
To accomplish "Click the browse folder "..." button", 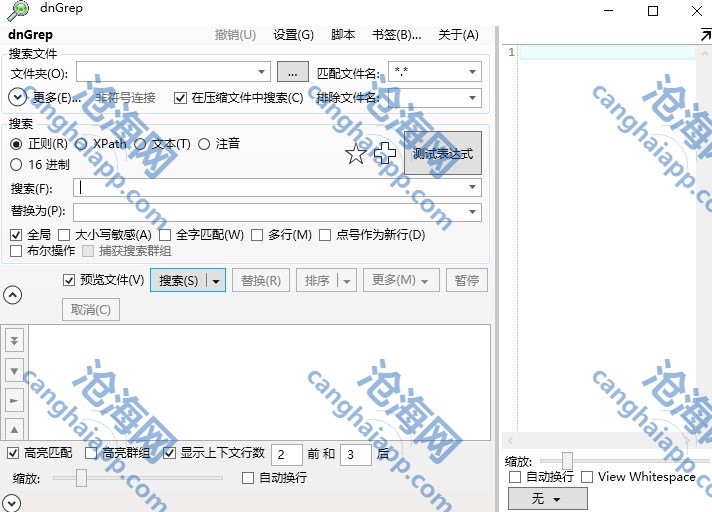I will coord(292,72).
